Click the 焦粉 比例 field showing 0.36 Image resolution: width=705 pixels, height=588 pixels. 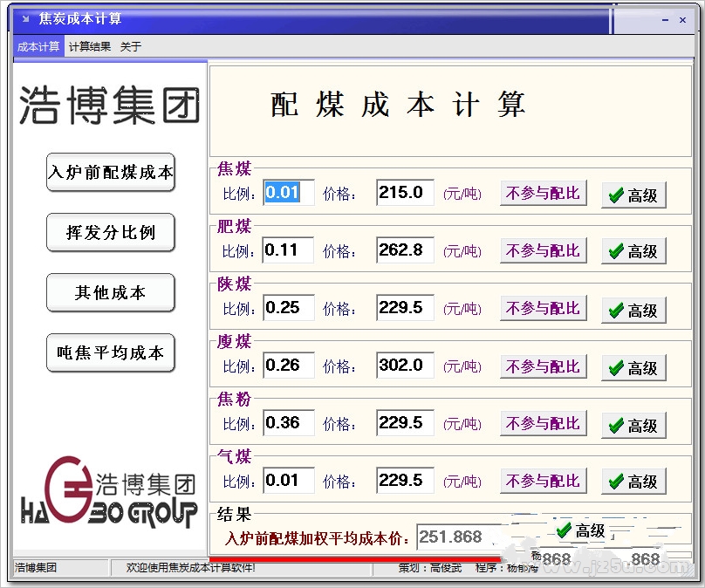point(289,422)
